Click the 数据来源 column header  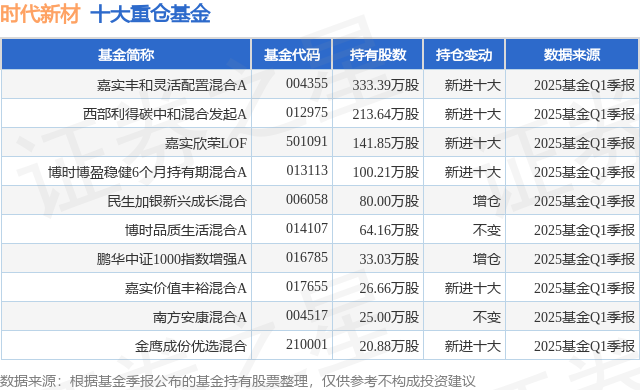[x=572, y=55]
